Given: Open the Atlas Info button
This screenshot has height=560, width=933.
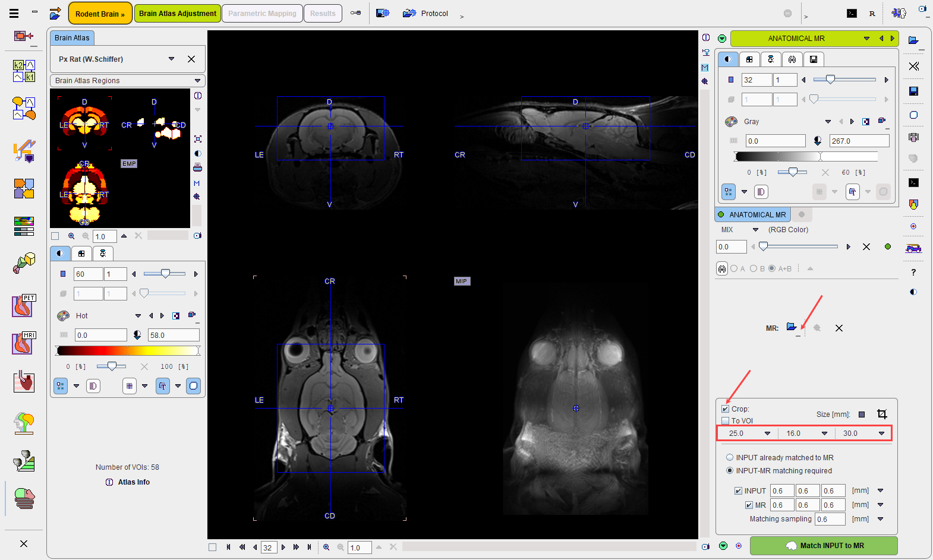Looking at the screenshot, I should coord(128,482).
